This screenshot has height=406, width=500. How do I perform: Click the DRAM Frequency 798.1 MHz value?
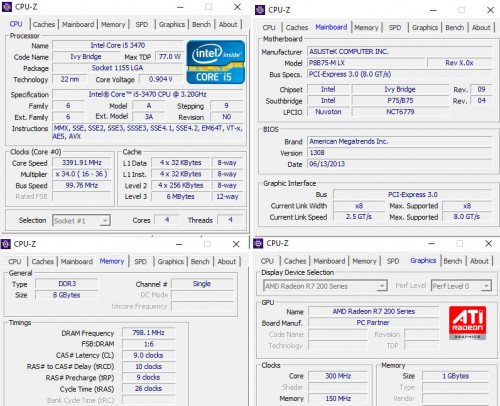[x=148, y=333]
